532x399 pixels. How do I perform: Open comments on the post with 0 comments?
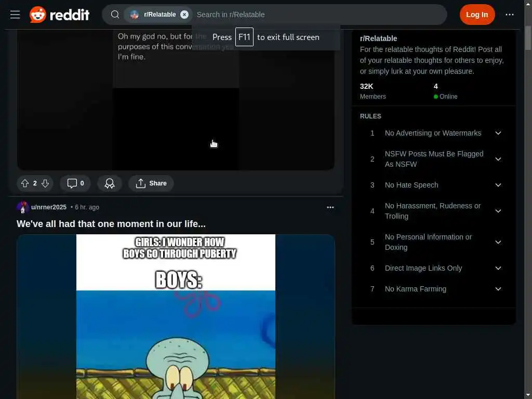click(x=75, y=183)
